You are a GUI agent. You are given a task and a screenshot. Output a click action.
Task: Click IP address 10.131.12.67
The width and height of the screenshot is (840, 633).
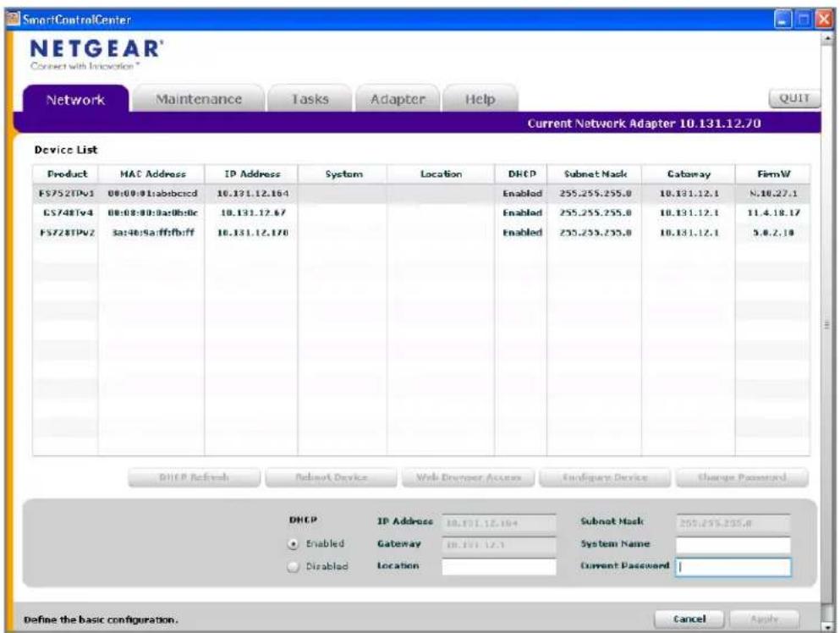pos(252,212)
